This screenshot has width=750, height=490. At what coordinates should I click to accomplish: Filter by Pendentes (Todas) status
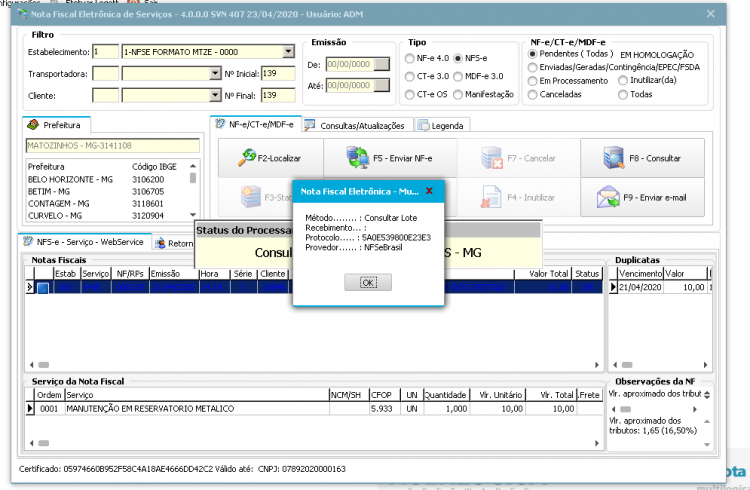coord(532,54)
